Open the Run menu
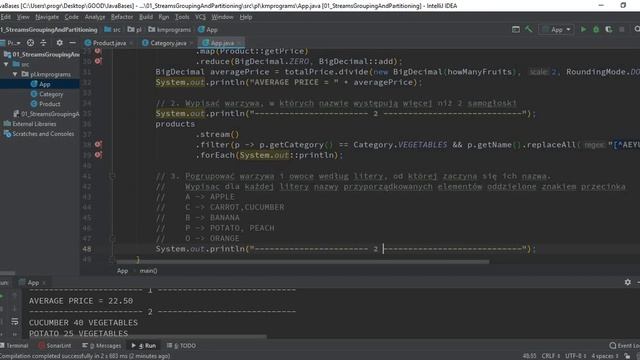This screenshot has width=640, height=360. click(164, 17)
